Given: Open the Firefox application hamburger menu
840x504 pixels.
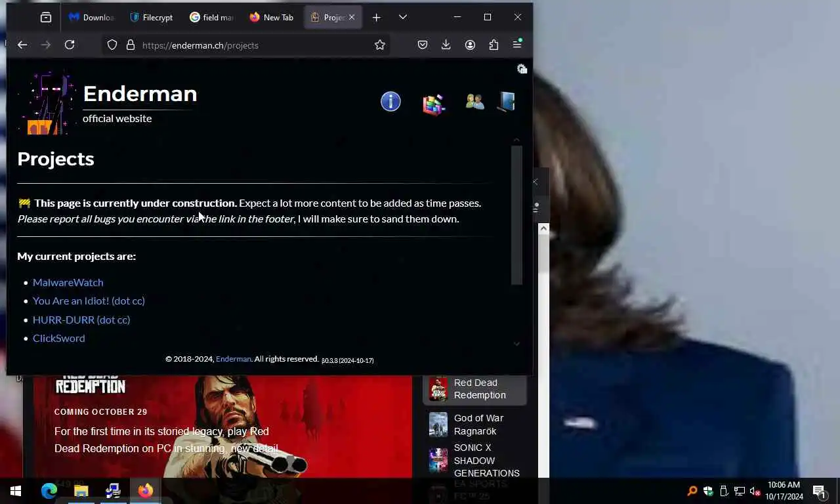Looking at the screenshot, I should pyautogui.click(x=517, y=45).
